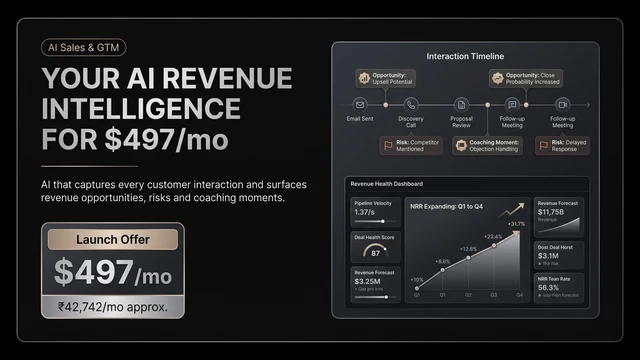This screenshot has width=640, height=360.
Task: Click the Q2 axis label
Action: (468, 295)
